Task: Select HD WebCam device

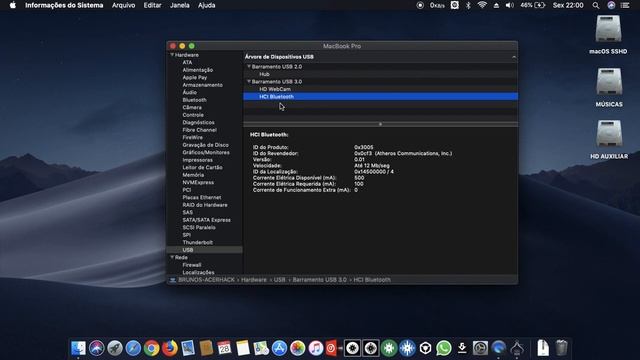Action: click(275, 89)
